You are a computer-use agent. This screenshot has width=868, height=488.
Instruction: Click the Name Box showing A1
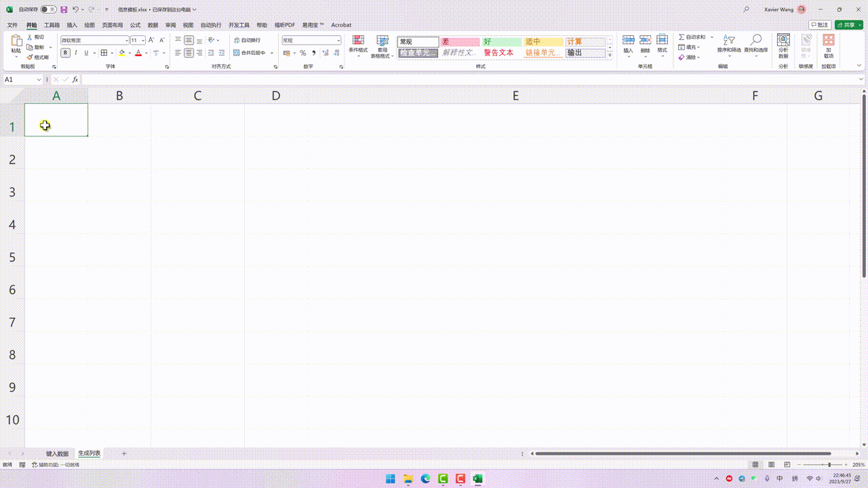pyautogui.click(x=22, y=79)
